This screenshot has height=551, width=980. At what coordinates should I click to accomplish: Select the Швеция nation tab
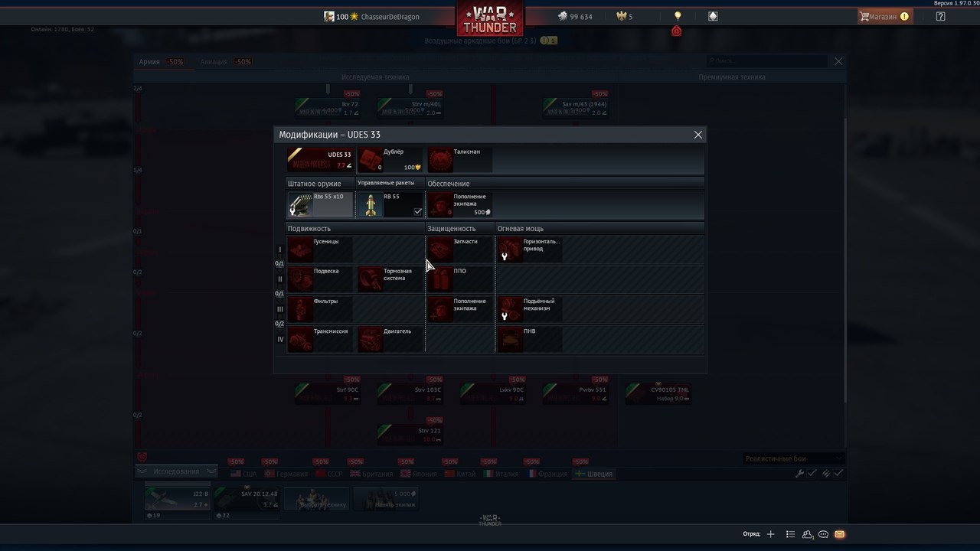click(x=594, y=474)
